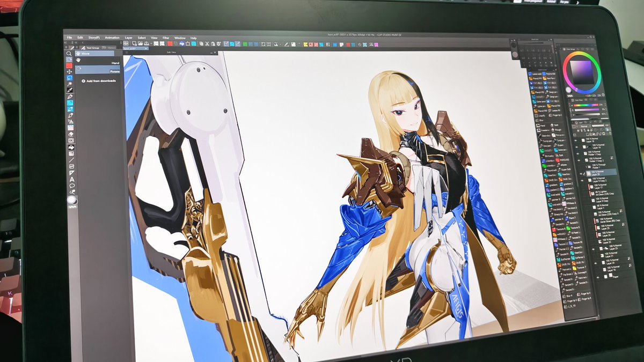Adjust the hue H slider
Screen dimensions: 644x362
click(586, 105)
